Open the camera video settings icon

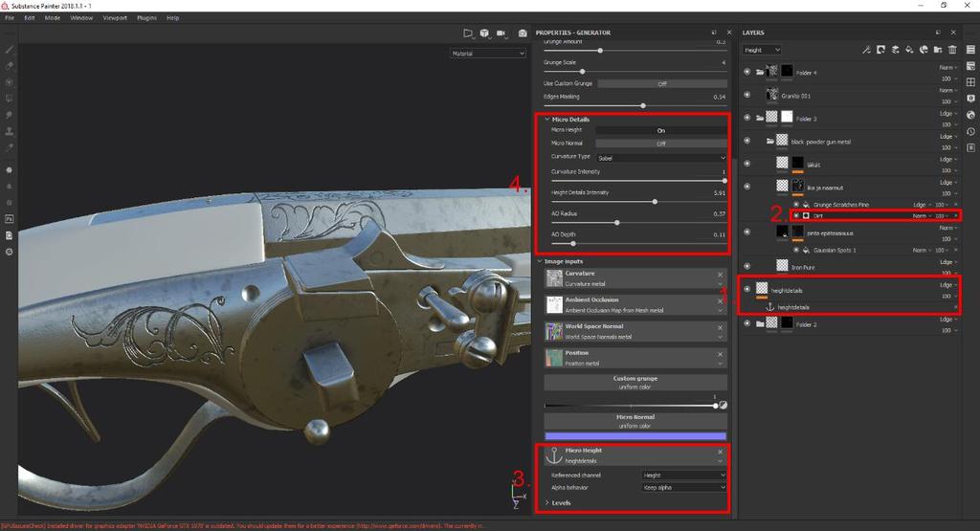click(x=501, y=33)
